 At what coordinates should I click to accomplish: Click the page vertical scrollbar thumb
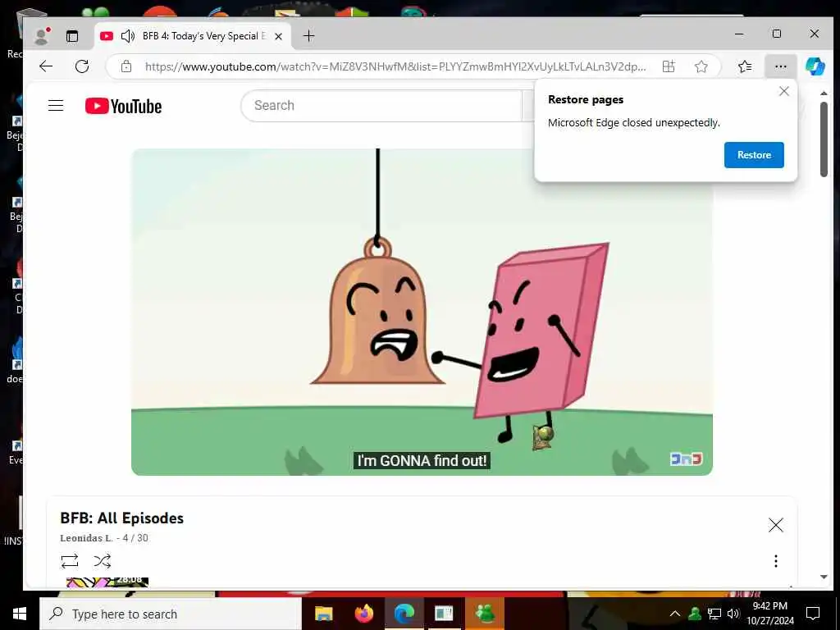pyautogui.click(x=824, y=139)
